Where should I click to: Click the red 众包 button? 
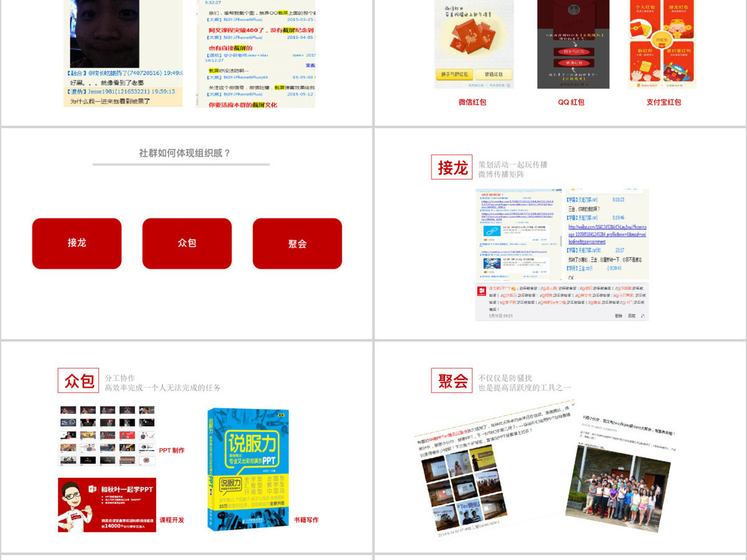[187, 243]
